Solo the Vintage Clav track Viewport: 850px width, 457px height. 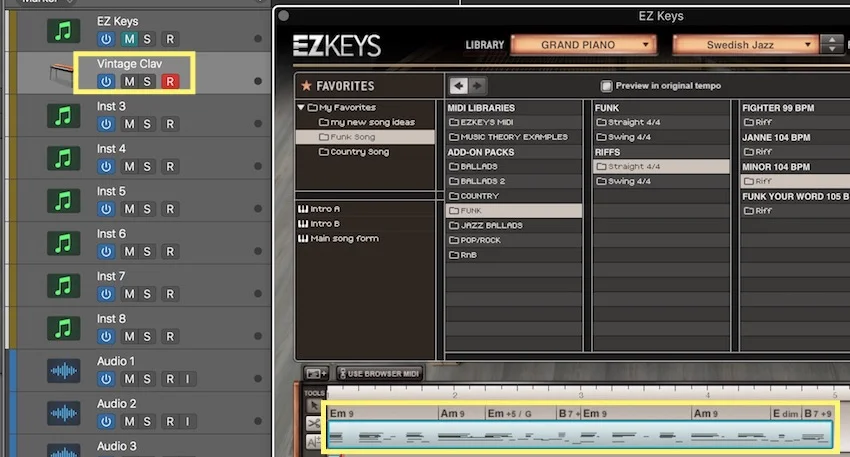(x=147, y=81)
